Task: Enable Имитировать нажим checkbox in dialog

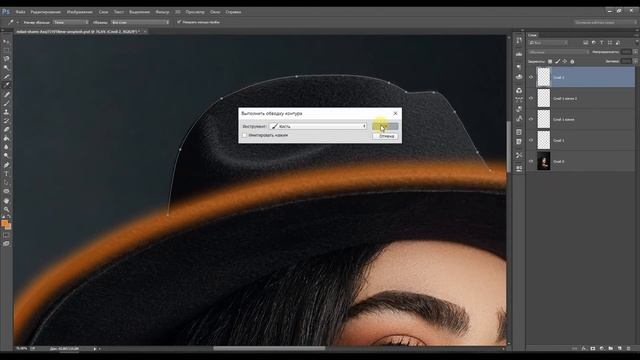Action: (x=244, y=135)
